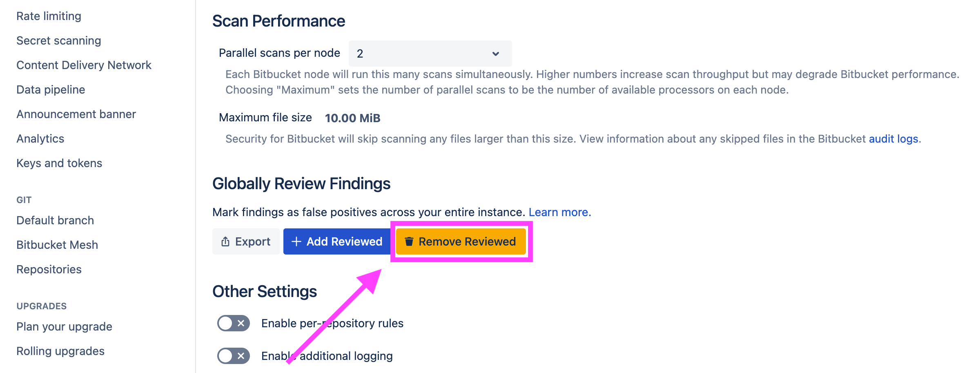Open the Secret scanning settings page

(58, 40)
